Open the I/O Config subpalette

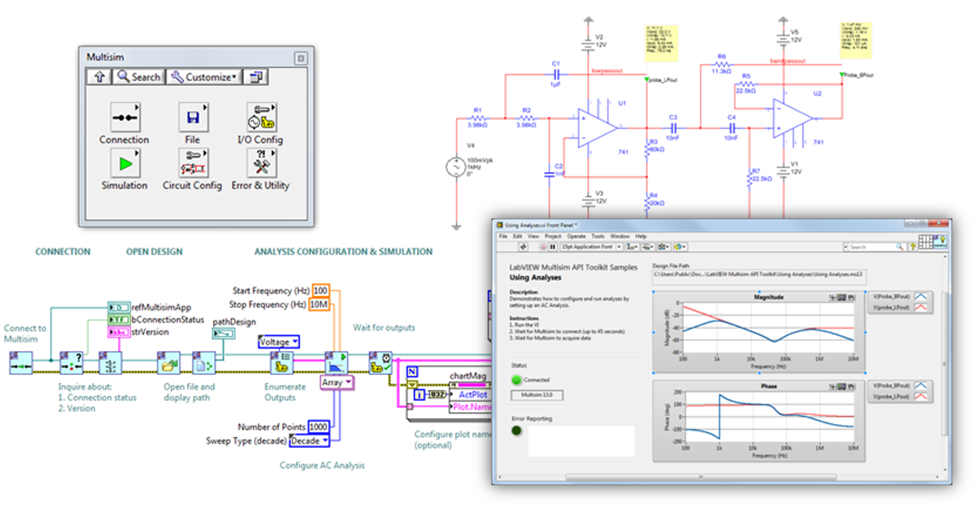pos(259,114)
